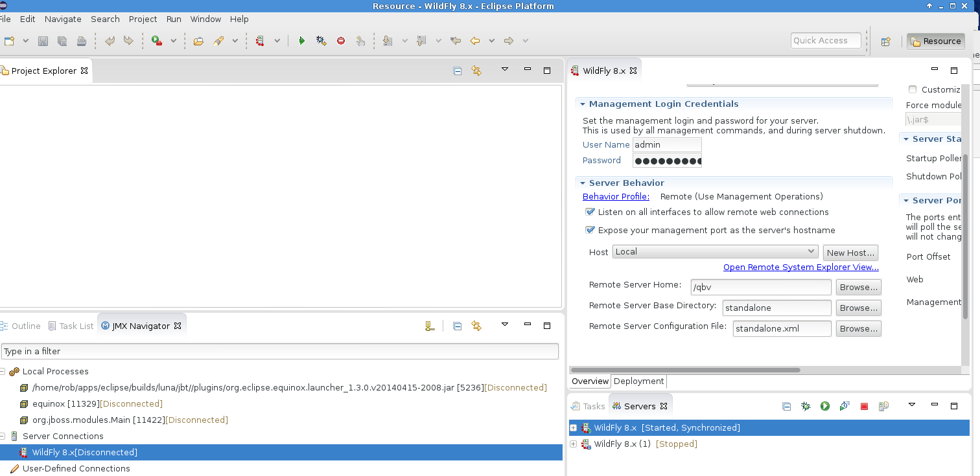The width and height of the screenshot is (980, 476).
Task: Click the open folder toolbar icon
Action: coord(199,41)
